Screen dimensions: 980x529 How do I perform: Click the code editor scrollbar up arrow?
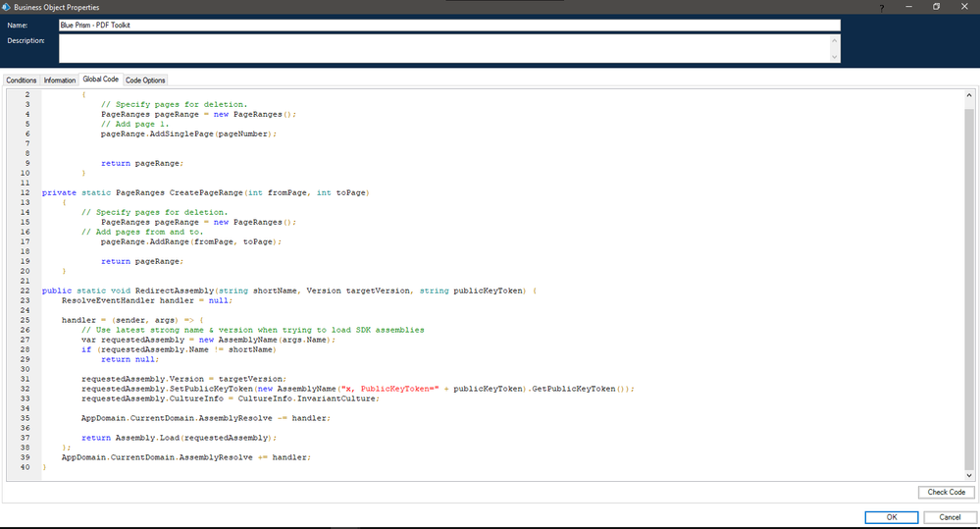[970, 92]
